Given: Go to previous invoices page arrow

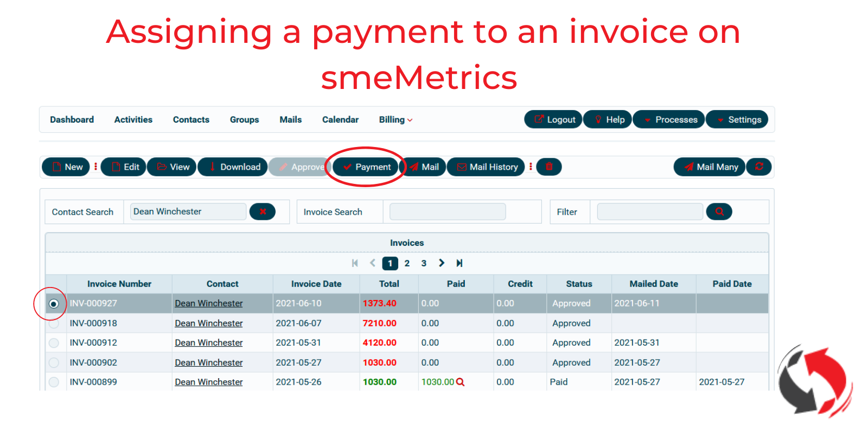Looking at the screenshot, I should click(373, 263).
